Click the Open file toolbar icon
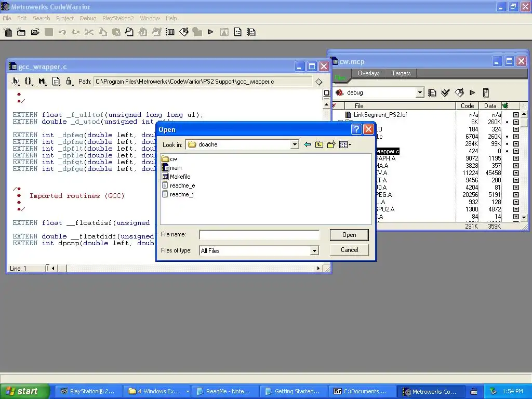 click(x=35, y=32)
